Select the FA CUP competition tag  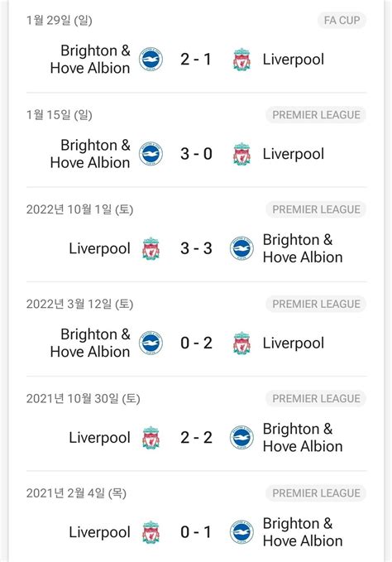342,21
